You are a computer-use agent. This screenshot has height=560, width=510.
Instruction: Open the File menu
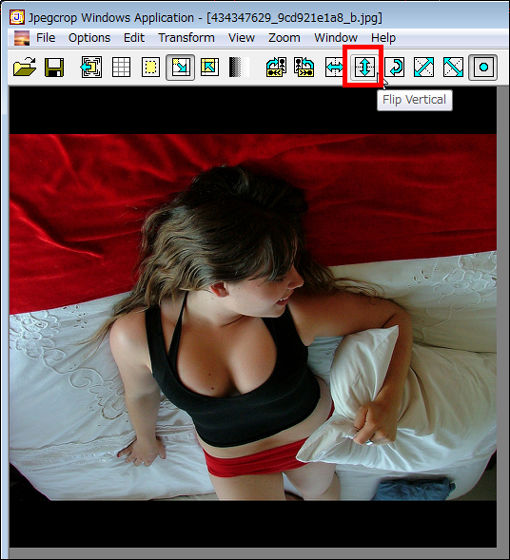pyautogui.click(x=45, y=38)
